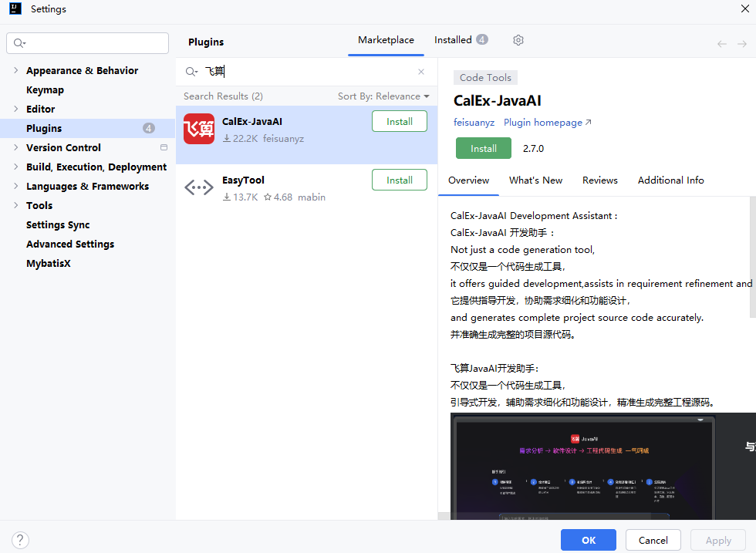Click the magnifier in the settings search box

(x=19, y=43)
